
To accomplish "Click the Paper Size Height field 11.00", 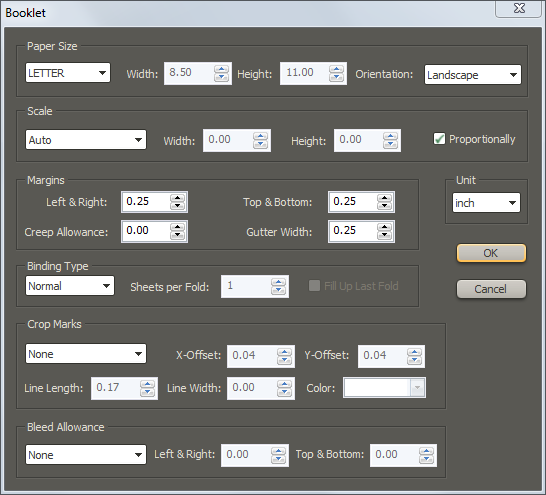I will point(304,73).
